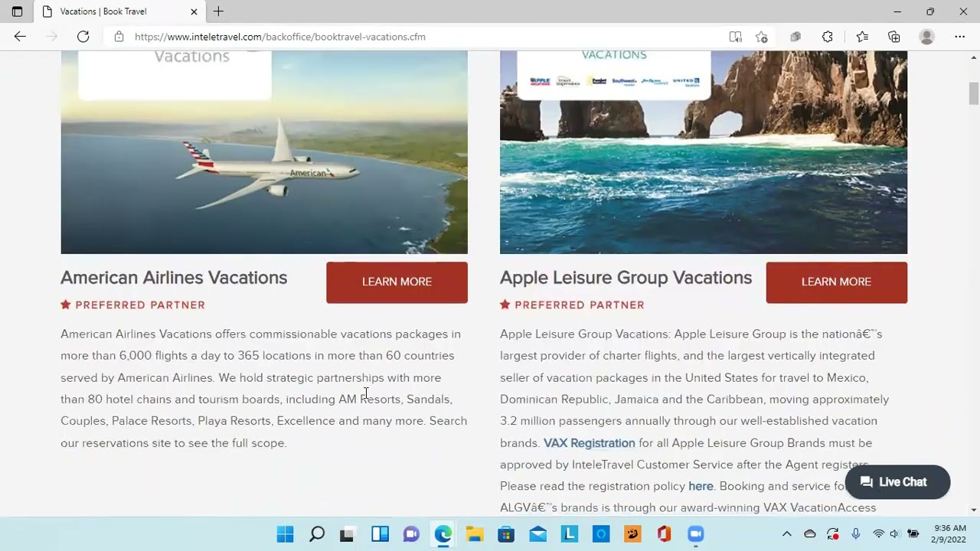Open the Collections icon
Viewport: 980px width, 551px height.
[893, 37]
